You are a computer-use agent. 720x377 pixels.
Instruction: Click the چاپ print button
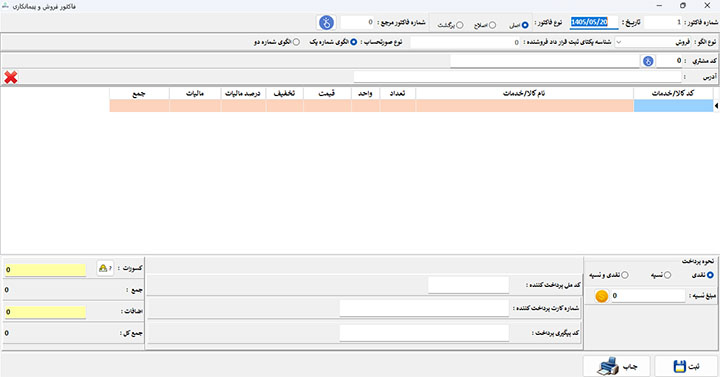point(617,366)
